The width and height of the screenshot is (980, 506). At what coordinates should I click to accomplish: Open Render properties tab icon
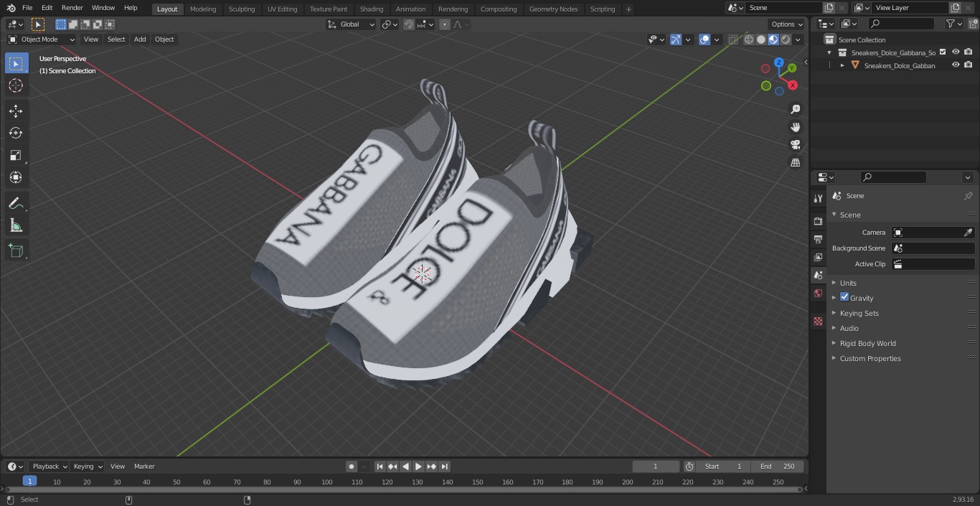[x=818, y=221]
